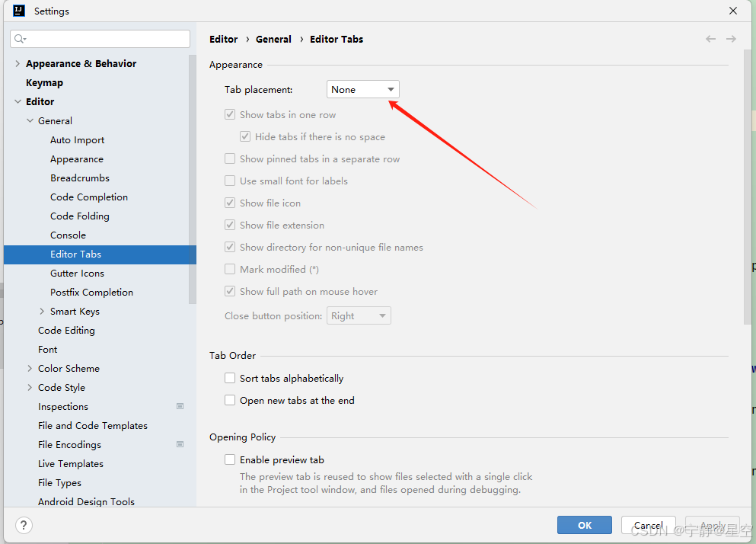
Task: Enable Use small font for labels
Action: (230, 181)
